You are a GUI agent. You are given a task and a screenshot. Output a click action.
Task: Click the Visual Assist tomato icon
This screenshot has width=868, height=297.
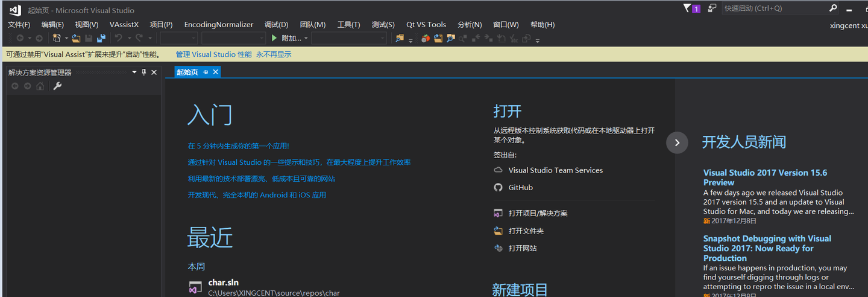tap(426, 38)
